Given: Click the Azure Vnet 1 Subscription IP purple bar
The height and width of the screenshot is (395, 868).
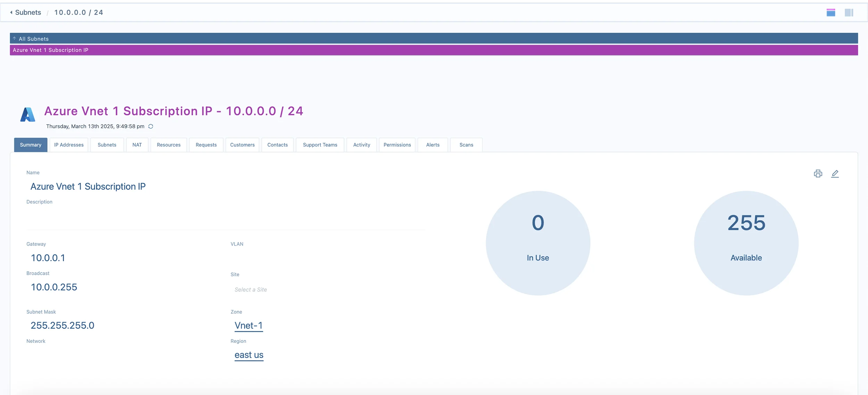Looking at the screenshot, I should pyautogui.click(x=434, y=50).
